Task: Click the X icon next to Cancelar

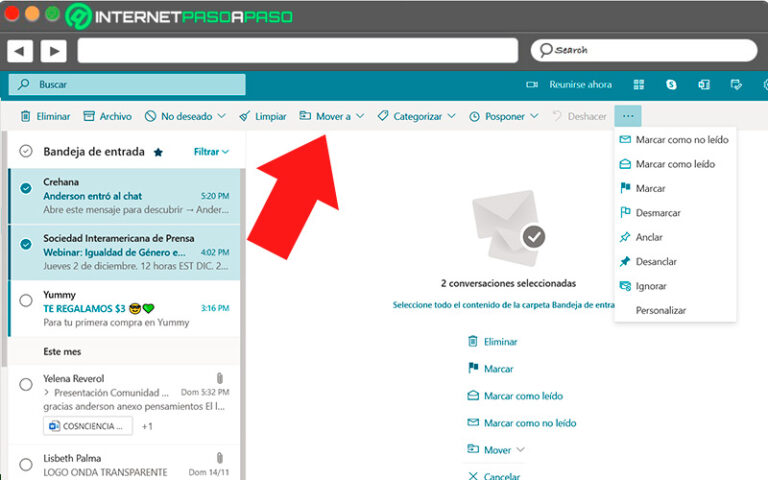Action: tap(473, 476)
